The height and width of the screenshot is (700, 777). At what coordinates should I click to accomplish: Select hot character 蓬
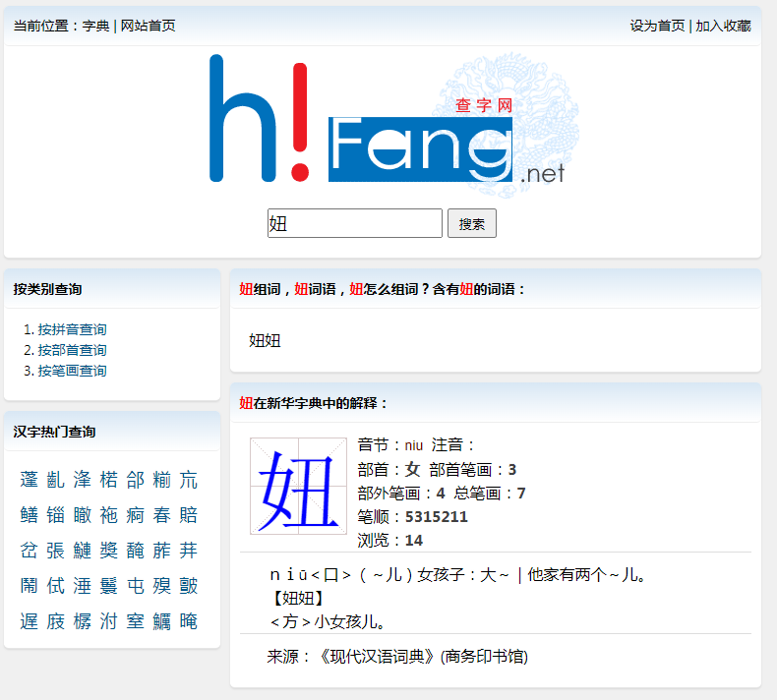[x=29, y=480]
